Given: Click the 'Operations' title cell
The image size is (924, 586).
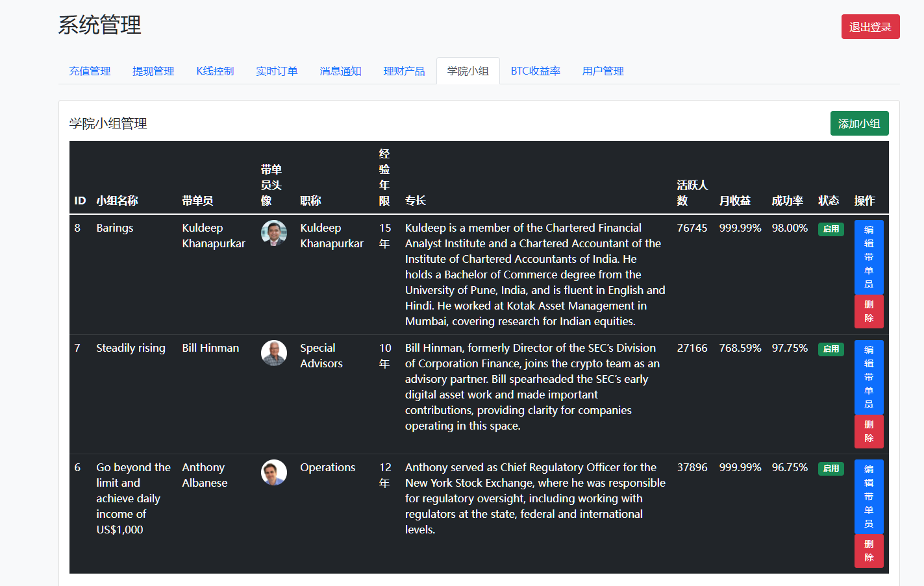Looking at the screenshot, I should click(x=327, y=467).
